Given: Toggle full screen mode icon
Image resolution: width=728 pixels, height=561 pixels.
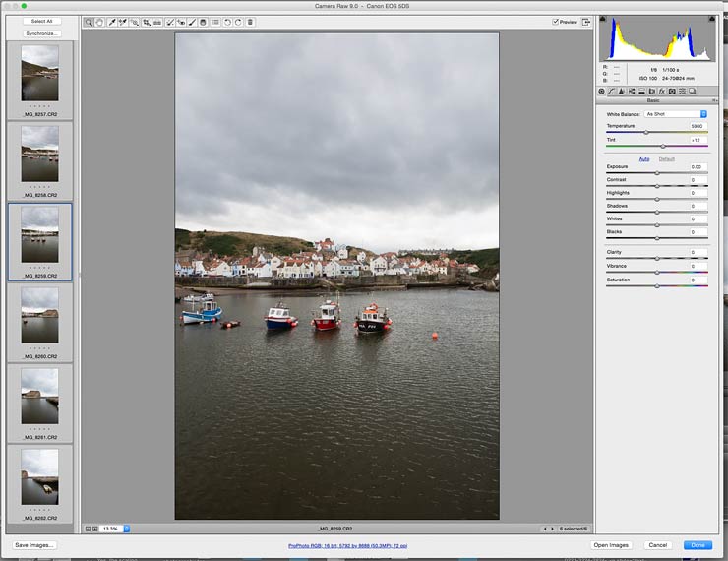Looking at the screenshot, I should pyautogui.click(x=586, y=22).
